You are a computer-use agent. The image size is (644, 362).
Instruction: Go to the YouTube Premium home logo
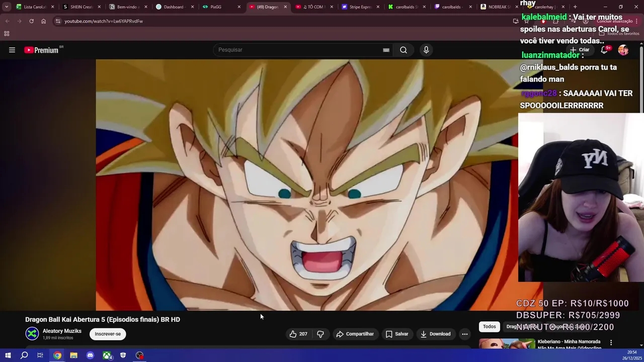click(x=41, y=50)
